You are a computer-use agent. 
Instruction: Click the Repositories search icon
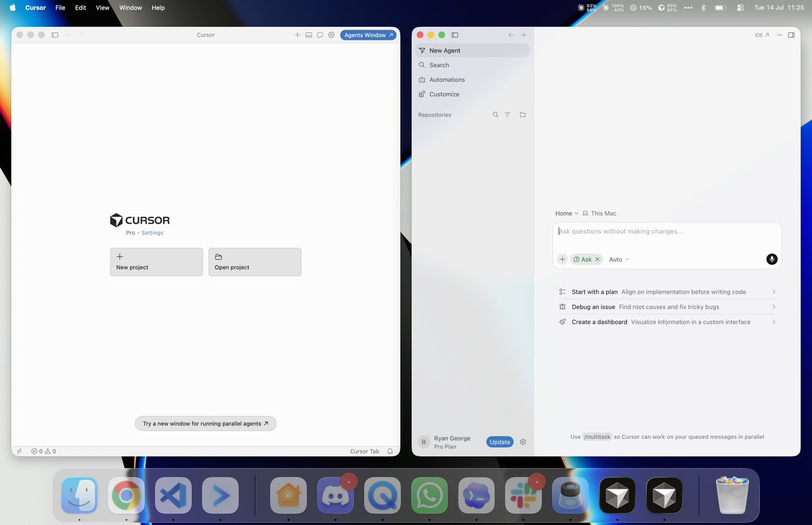495,115
